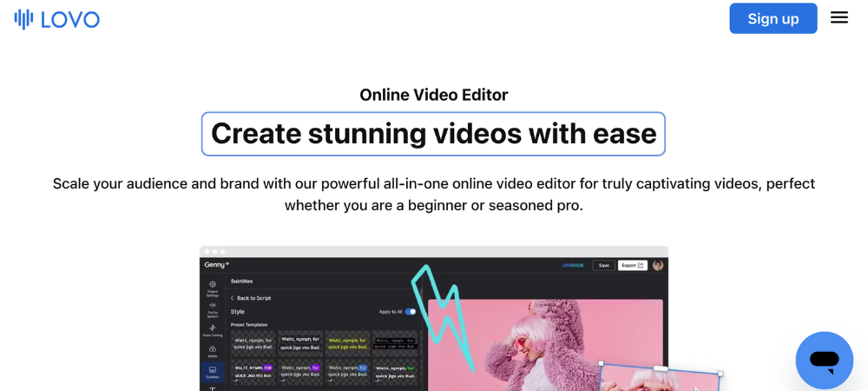
Task: Choose the yellow text subtitle preset
Action: click(x=348, y=343)
